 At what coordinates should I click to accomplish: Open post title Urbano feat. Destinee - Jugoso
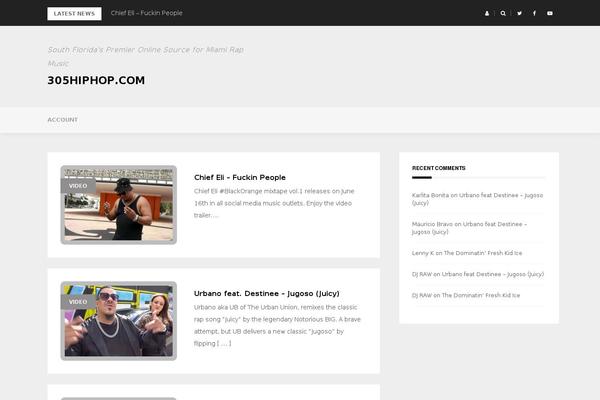click(x=267, y=293)
